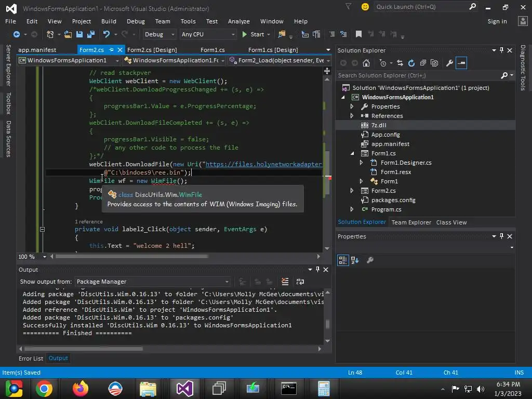
Task: Click the feedback smiley icon in the title bar
Action: click(365, 7)
